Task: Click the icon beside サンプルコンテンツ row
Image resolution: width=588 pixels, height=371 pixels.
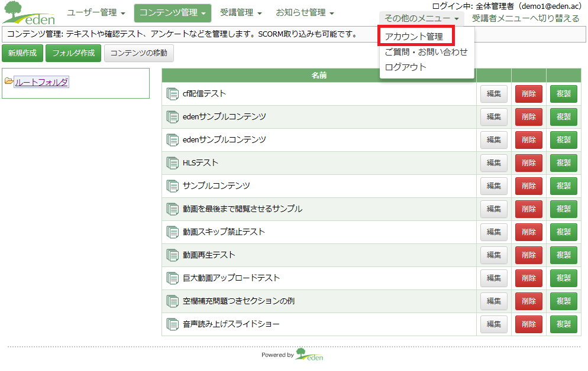Action: tap(173, 185)
